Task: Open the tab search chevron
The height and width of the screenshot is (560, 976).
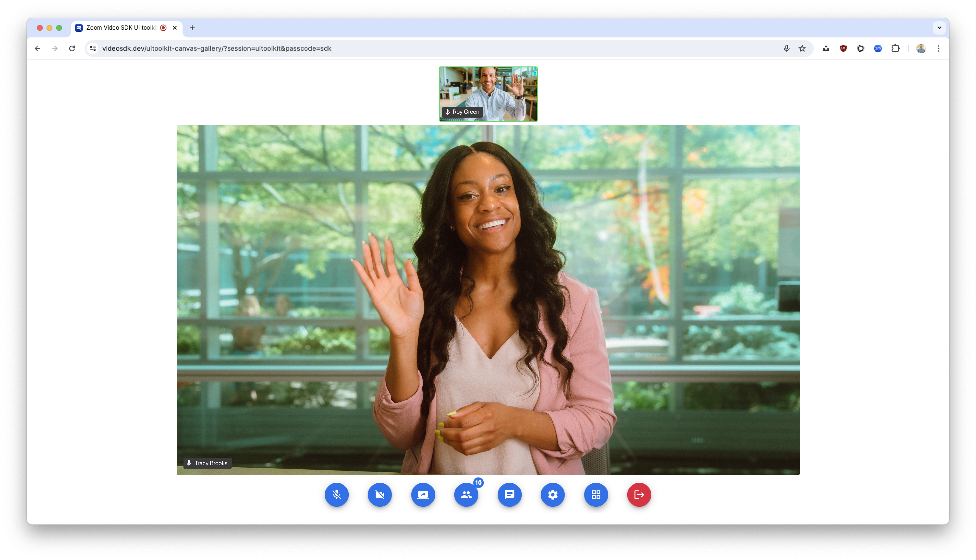Action: [939, 28]
